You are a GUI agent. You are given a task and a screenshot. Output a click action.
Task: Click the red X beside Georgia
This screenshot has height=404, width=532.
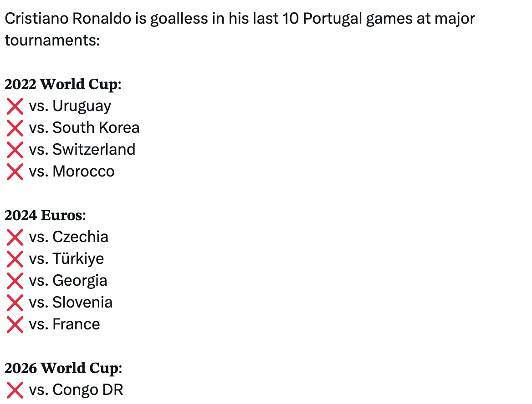pos(15,281)
